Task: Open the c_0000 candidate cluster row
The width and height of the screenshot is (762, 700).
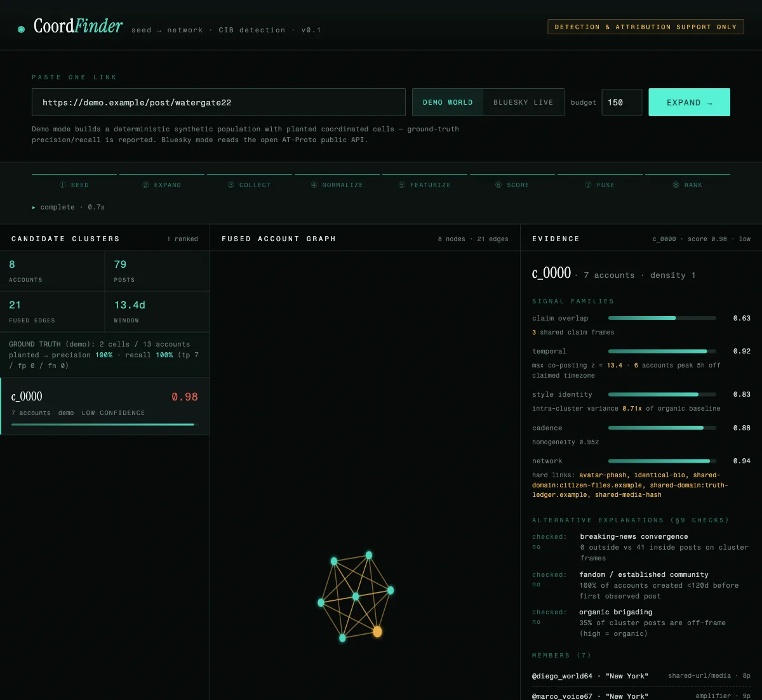Action: click(x=105, y=406)
